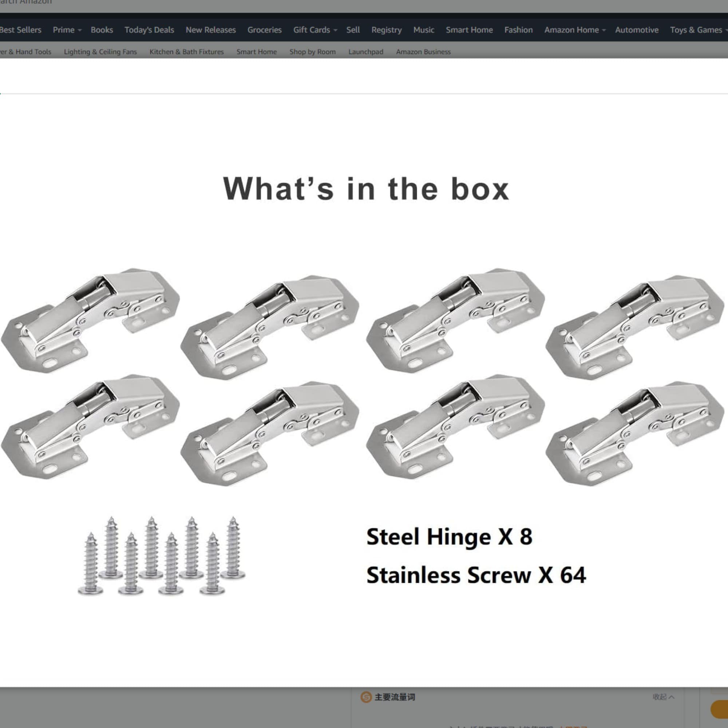Viewport: 728px width, 728px height.
Task: Select Lighting & Ceiling Fans subnav
Action: tap(100, 52)
